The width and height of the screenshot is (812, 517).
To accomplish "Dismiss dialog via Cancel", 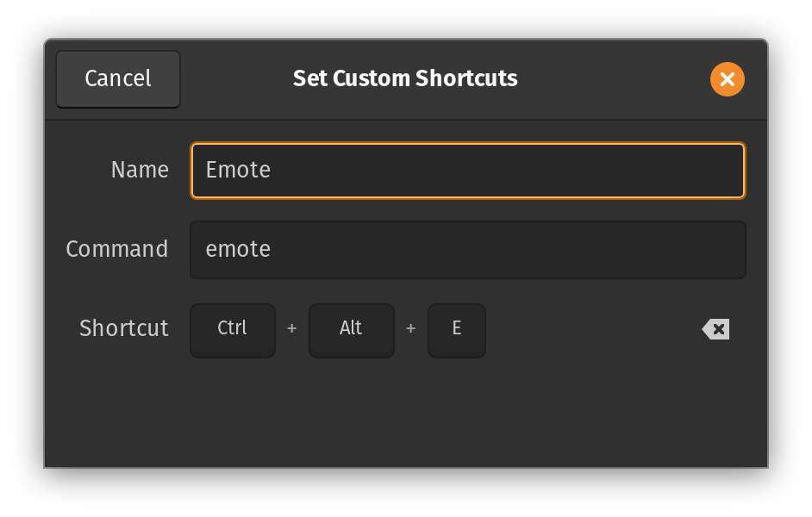I will (x=117, y=78).
